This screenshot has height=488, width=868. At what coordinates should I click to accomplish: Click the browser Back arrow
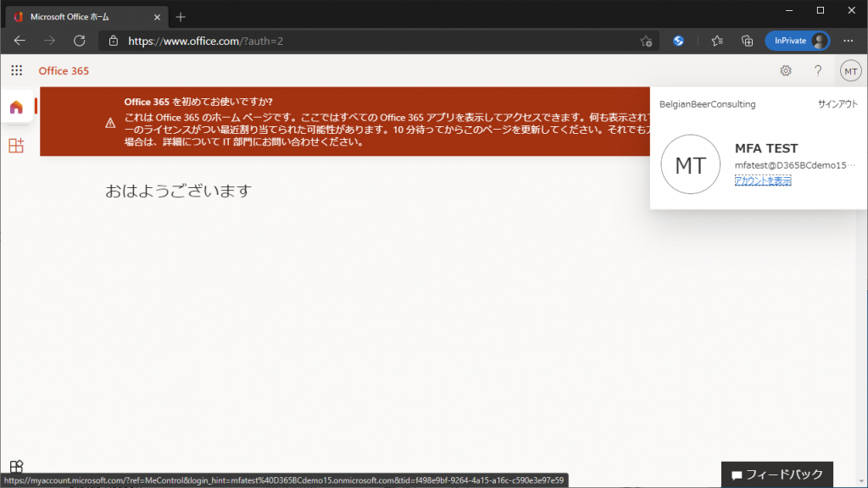(x=19, y=41)
